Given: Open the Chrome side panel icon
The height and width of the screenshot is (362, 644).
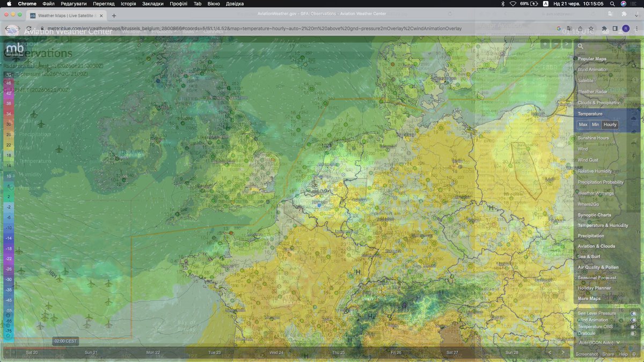Looking at the screenshot, I should (615, 28).
